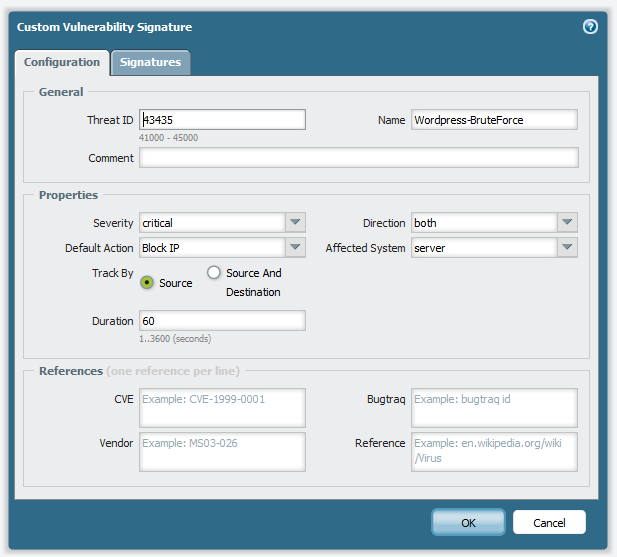617x557 pixels.
Task: Click the Cancel button
Action: tap(549, 522)
